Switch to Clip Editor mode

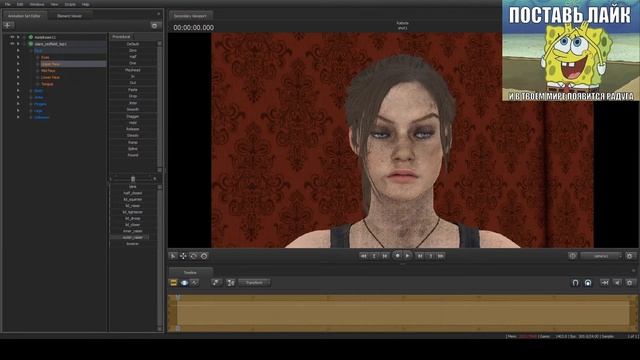(x=173, y=282)
